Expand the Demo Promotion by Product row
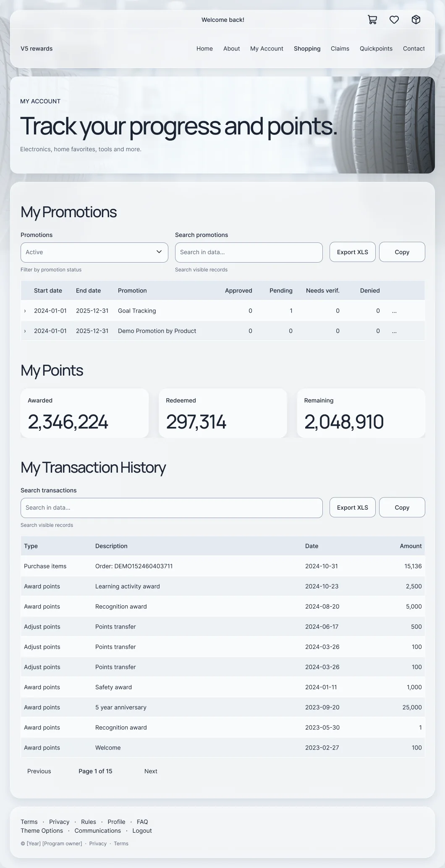Viewport: 445px width, 868px height. tap(25, 331)
